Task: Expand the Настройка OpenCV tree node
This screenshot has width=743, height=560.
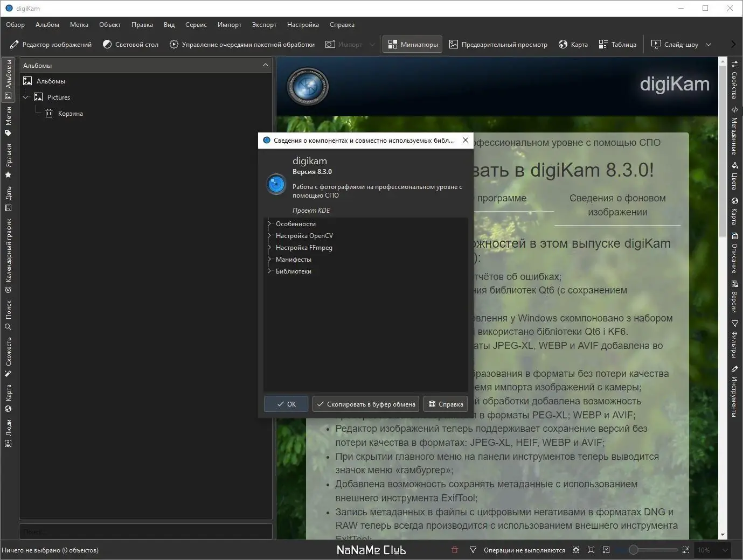Action: pyautogui.click(x=269, y=235)
